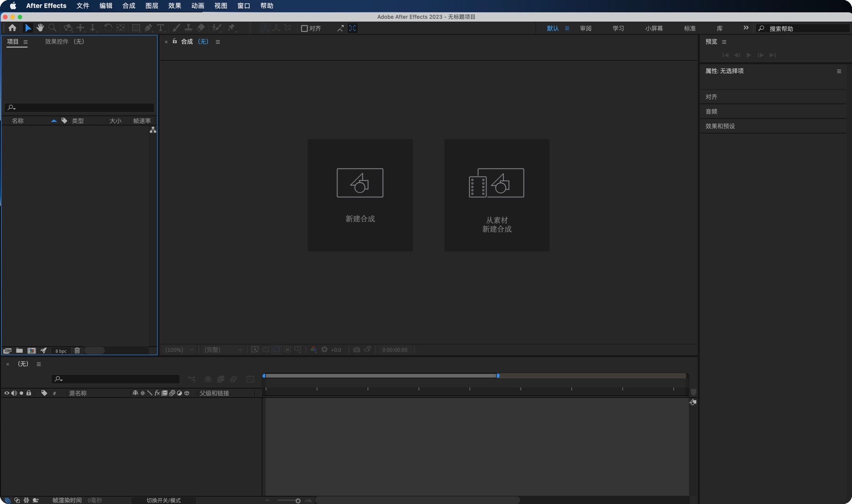This screenshot has height=504, width=852.
Task: Enable solo layer visibility toggle
Action: click(20, 393)
